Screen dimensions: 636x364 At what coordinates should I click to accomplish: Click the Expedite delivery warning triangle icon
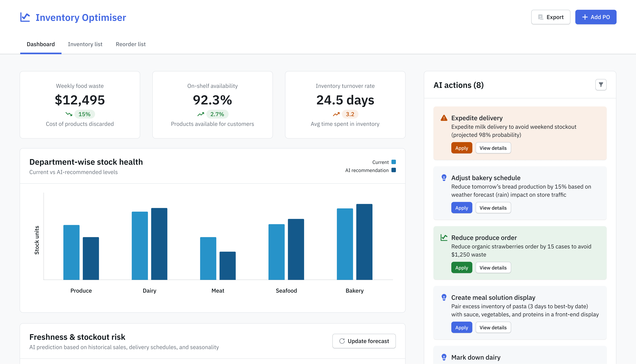[444, 118]
